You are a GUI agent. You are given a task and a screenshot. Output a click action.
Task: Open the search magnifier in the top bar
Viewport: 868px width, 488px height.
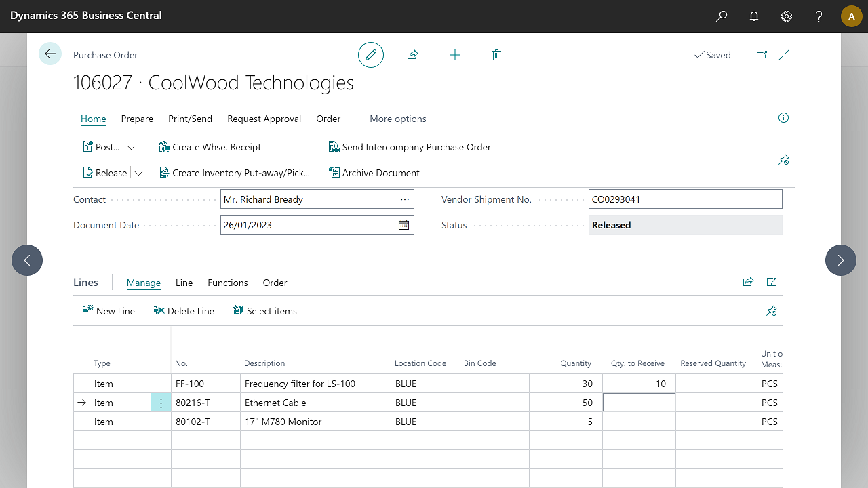(722, 16)
